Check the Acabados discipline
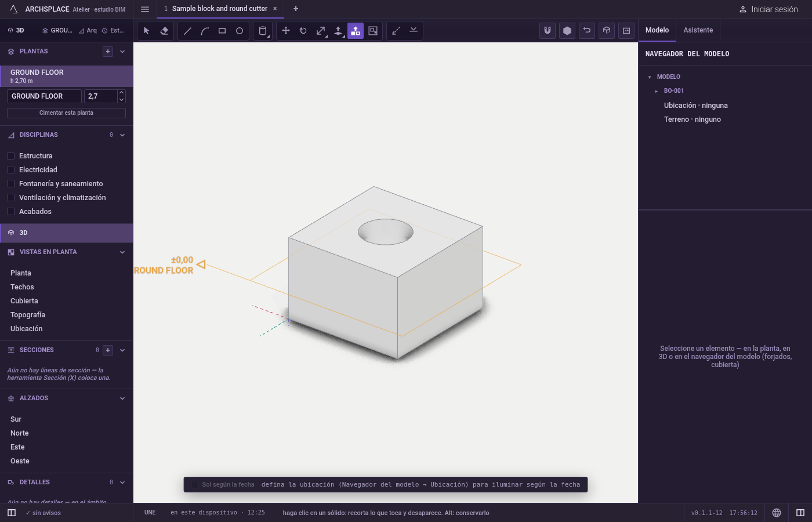The image size is (812, 522). 10,212
